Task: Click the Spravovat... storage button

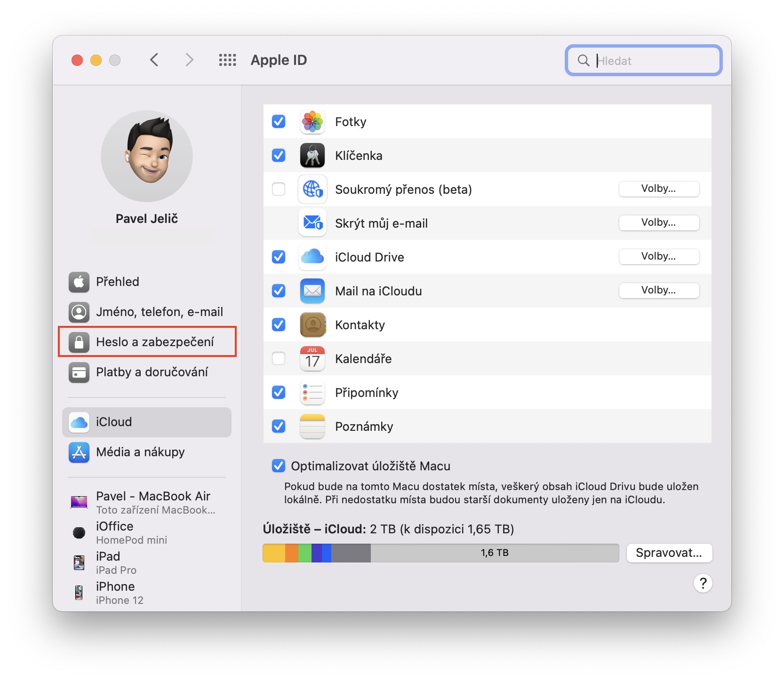Action: click(669, 553)
